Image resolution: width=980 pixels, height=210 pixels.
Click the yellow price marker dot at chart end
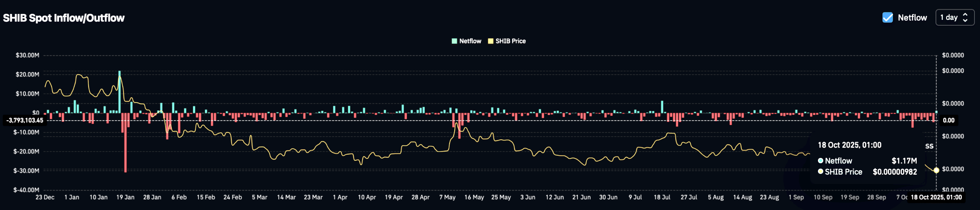936,170
